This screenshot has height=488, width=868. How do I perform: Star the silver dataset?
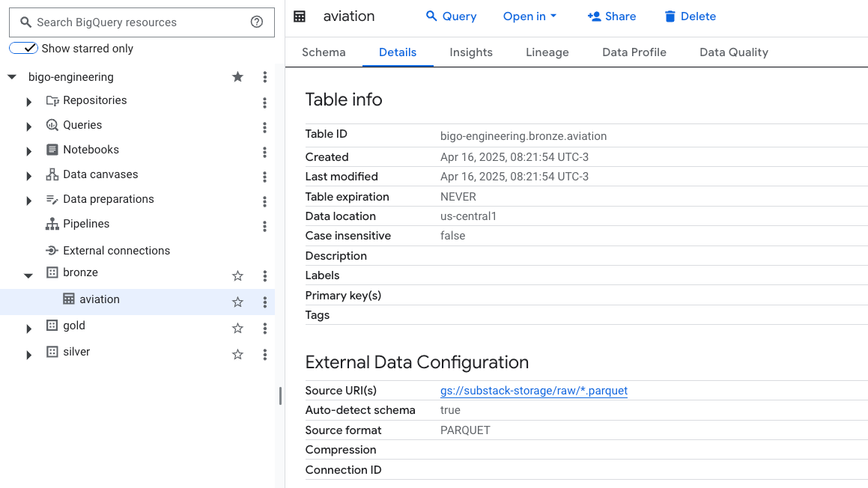(237, 354)
